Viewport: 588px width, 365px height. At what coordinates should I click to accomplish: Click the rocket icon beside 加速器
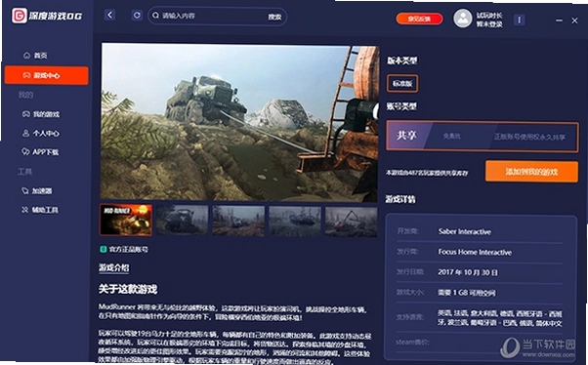tap(25, 190)
